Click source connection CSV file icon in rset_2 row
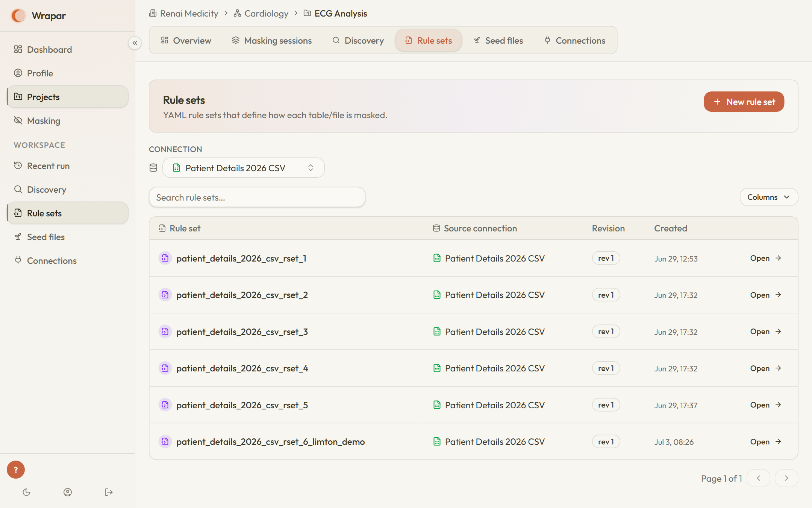Viewport: 812px width, 508px height. coord(437,295)
